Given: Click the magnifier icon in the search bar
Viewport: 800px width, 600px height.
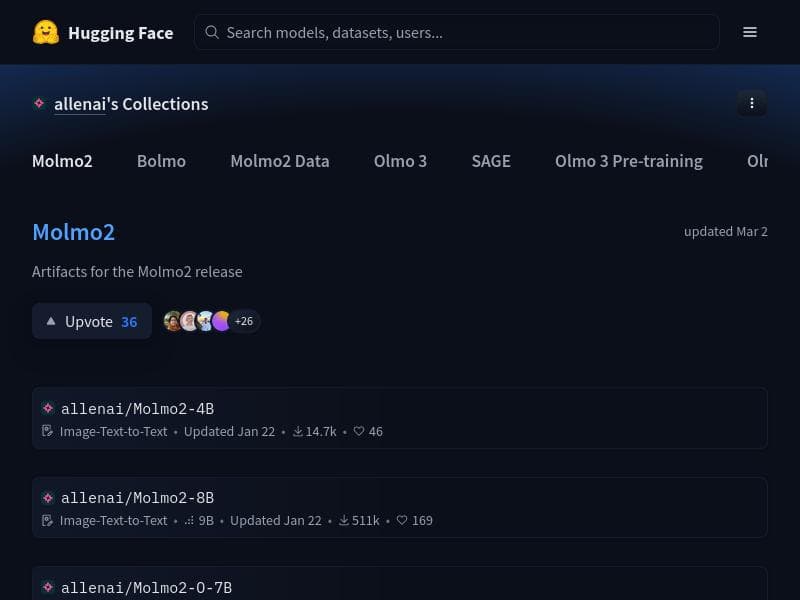Looking at the screenshot, I should pos(212,32).
